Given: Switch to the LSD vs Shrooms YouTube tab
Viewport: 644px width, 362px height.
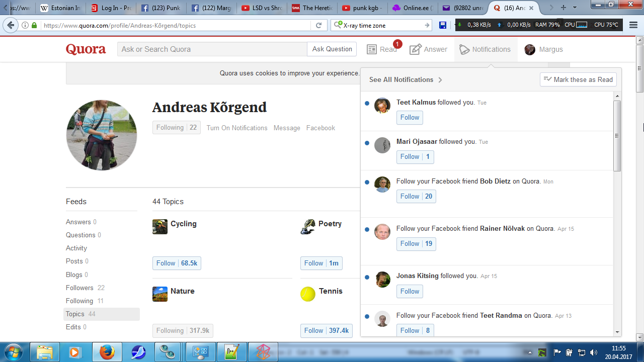Looking at the screenshot, I should point(262,8).
